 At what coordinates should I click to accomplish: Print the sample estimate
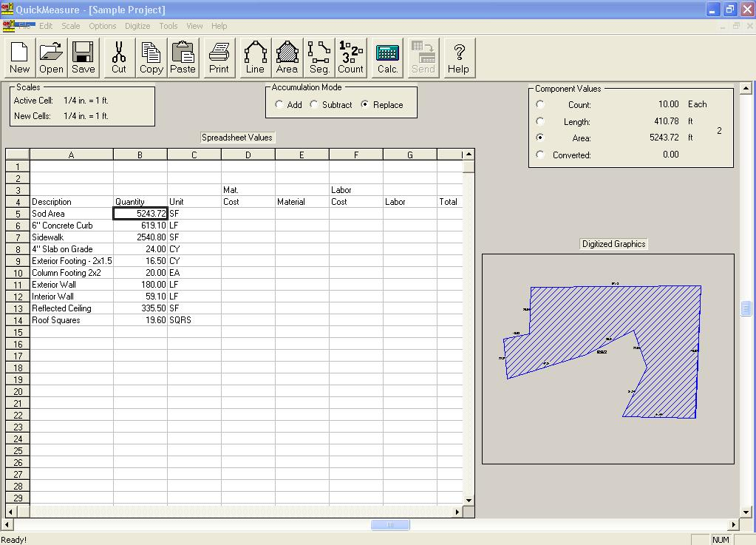coord(219,57)
